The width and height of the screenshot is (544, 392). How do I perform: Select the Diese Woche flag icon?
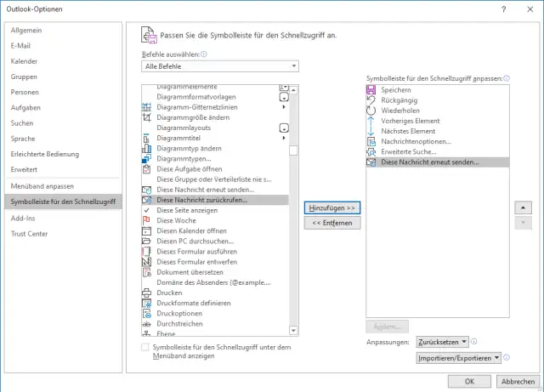pos(147,220)
